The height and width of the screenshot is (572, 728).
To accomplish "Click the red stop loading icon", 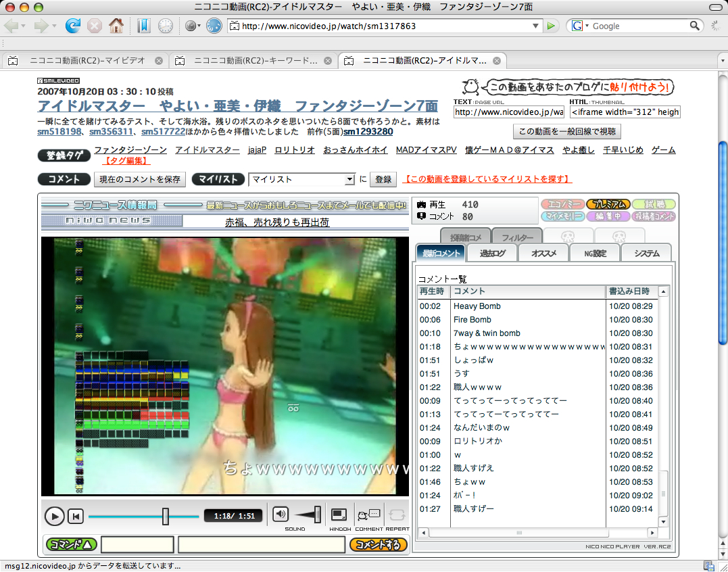I will [x=94, y=26].
